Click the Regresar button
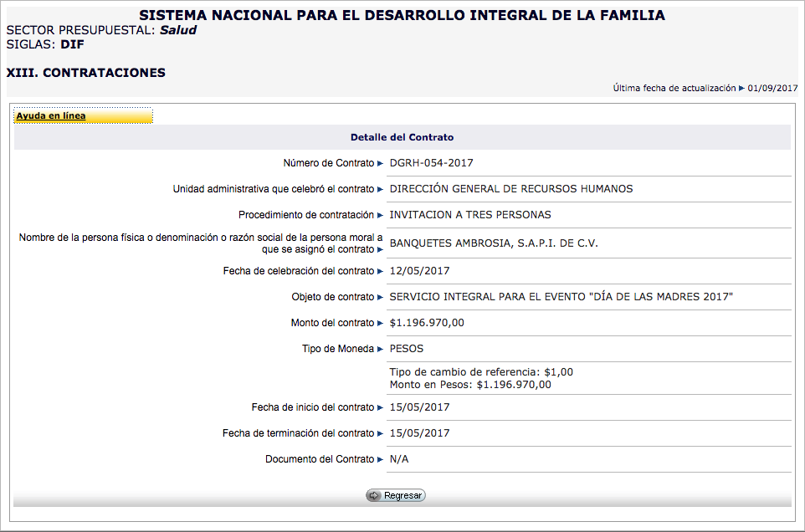Image resolution: width=805 pixels, height=532 pixels. point(396,495)
